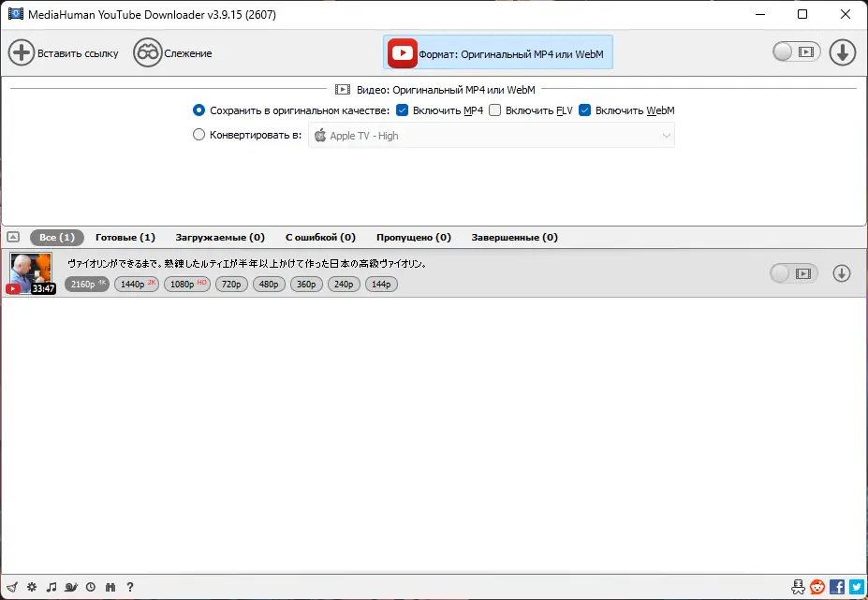
Task: Select the 1080p HD quality pill
Action: pyautogui.click(x=187, y=284)
